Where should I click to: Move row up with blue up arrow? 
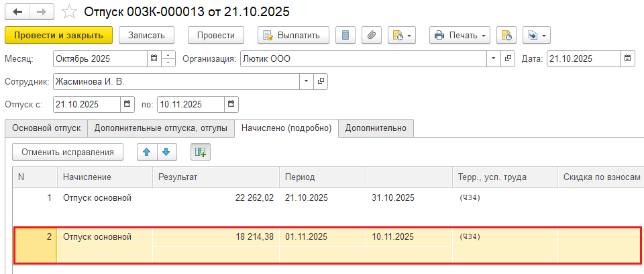pos(147,152)
